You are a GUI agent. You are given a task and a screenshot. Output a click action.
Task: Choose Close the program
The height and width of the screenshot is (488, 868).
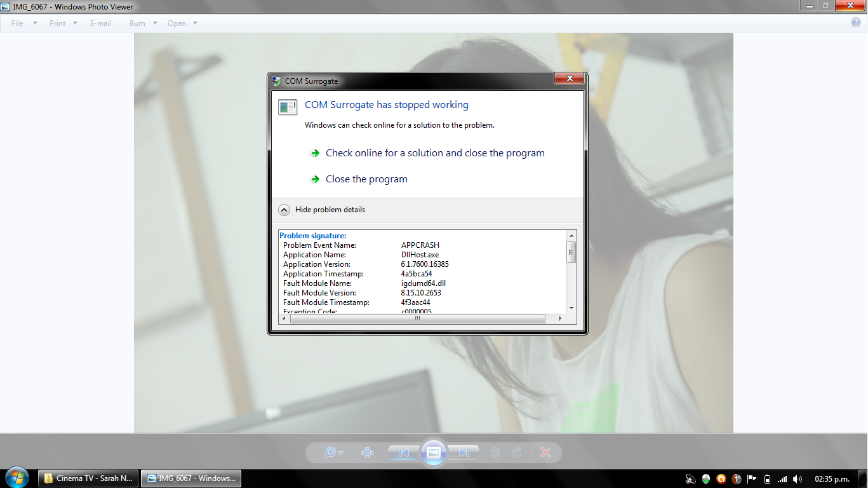click(366, 179)
